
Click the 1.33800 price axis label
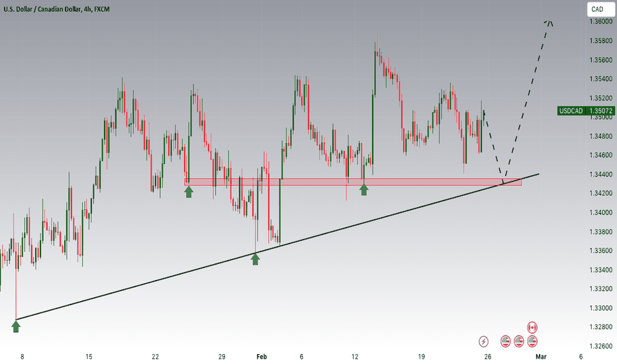coord(601,232)
